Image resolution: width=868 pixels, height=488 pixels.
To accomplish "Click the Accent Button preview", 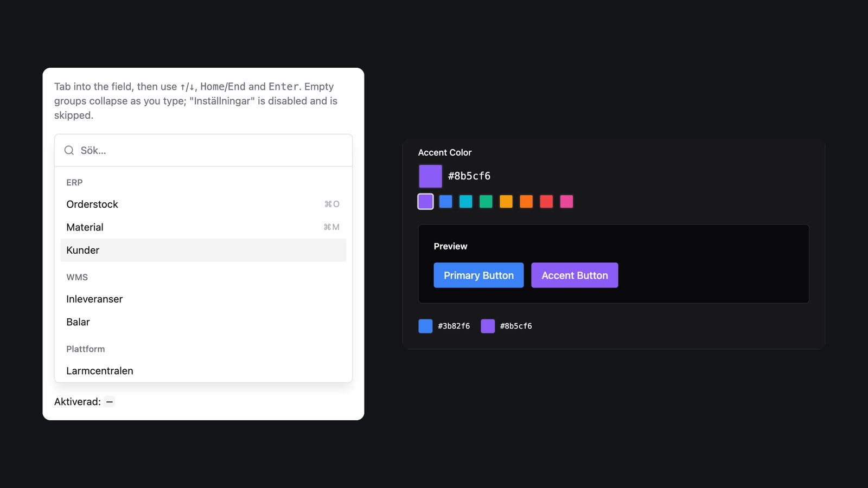I will (575, 275).
